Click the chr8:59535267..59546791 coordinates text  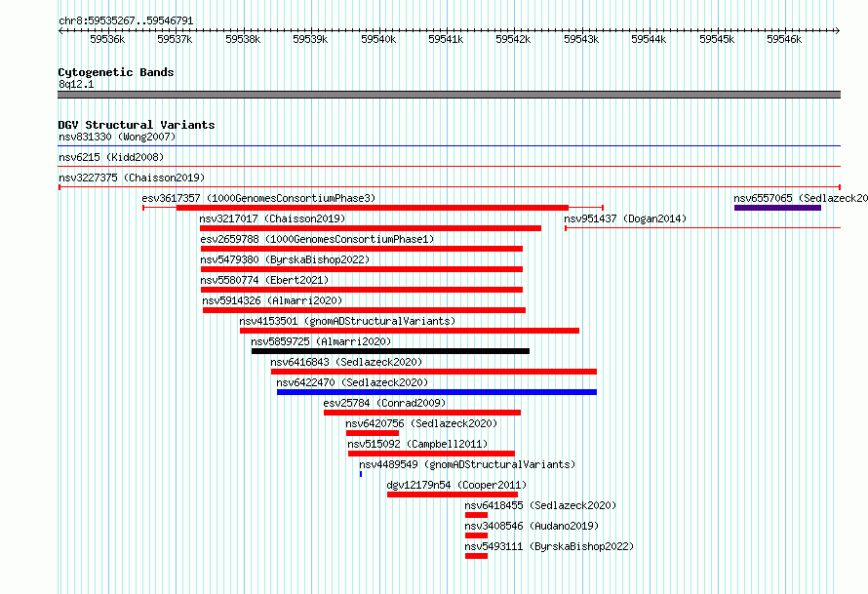pos(126,21)
